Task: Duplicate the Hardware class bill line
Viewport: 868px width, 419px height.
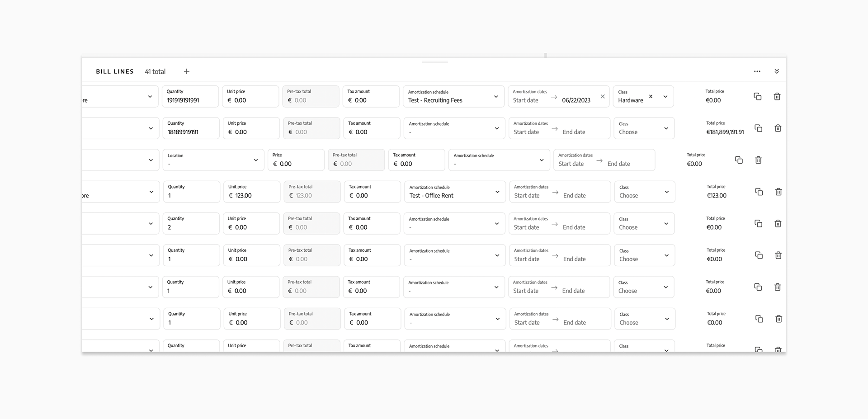Action: 758,96
